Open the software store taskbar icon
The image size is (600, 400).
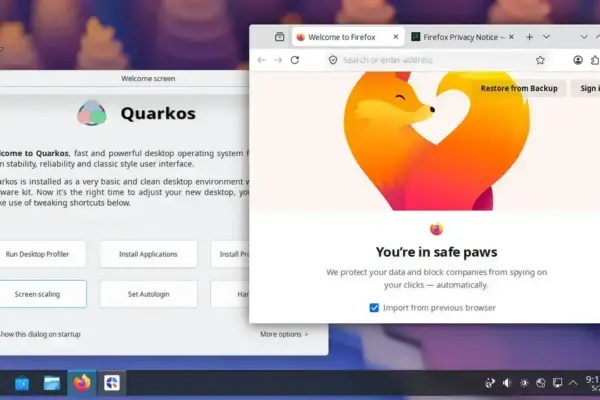(22, 383)
